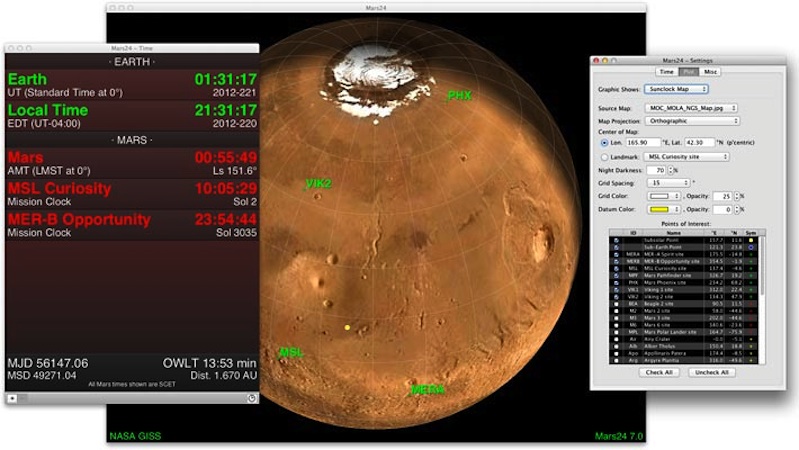Image resolution: width=799 pixels, height=450 pixels.
Task: Open the Landmark MSL Curiosity site dropdown
Action: point(686,157)
